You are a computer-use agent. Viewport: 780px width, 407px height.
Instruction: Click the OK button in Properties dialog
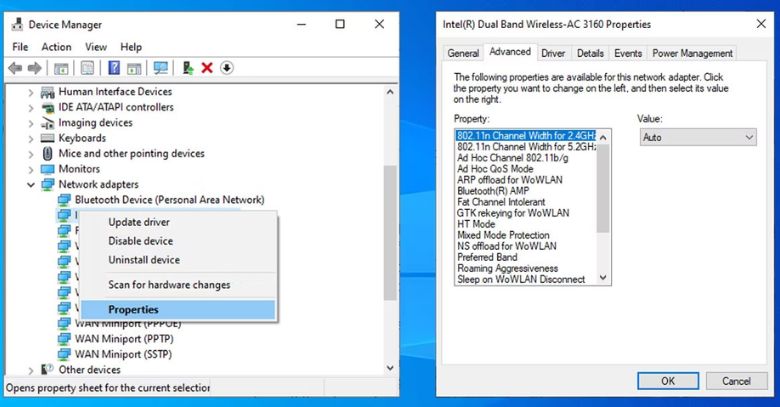click(668, 381)
